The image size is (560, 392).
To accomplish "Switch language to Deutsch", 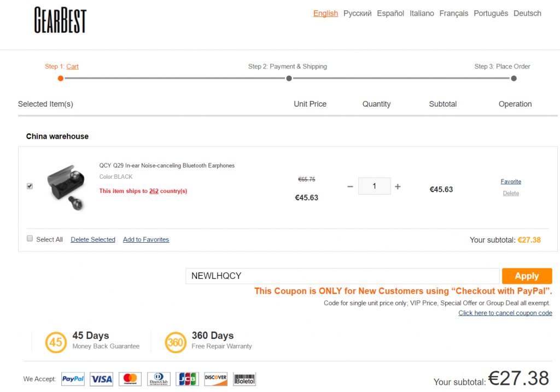I will tap(527, 13).
